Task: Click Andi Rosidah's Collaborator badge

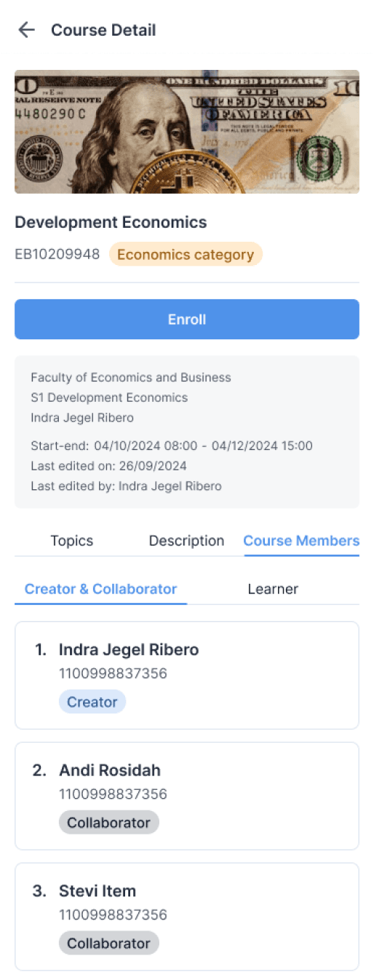Action: (x=109, y=823)
